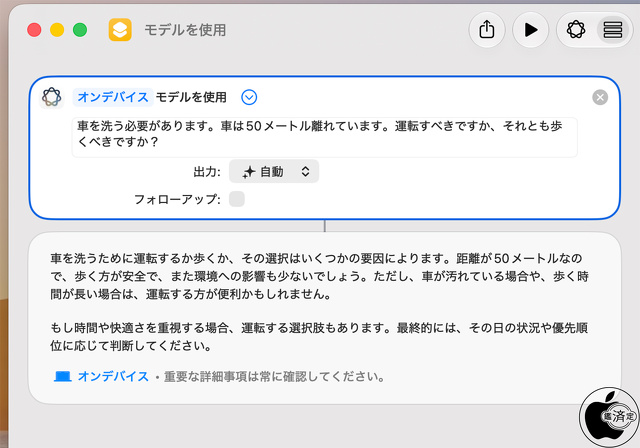Click the shortcut title モデルを使用
Image resolution: width=640 pixels, height=448 pixels.
coord(185,30)
